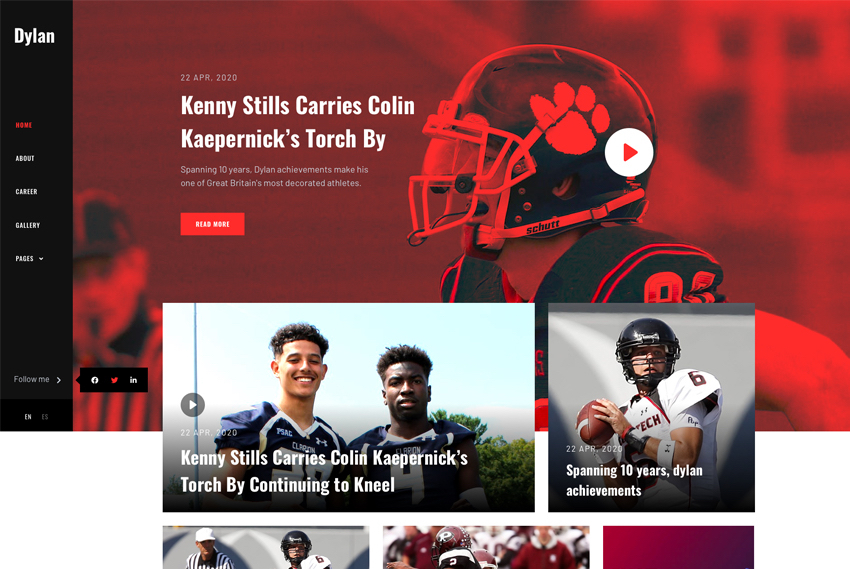Select EN language option
The width and height of the screenshot is (850, 569).
click(28, 417)
